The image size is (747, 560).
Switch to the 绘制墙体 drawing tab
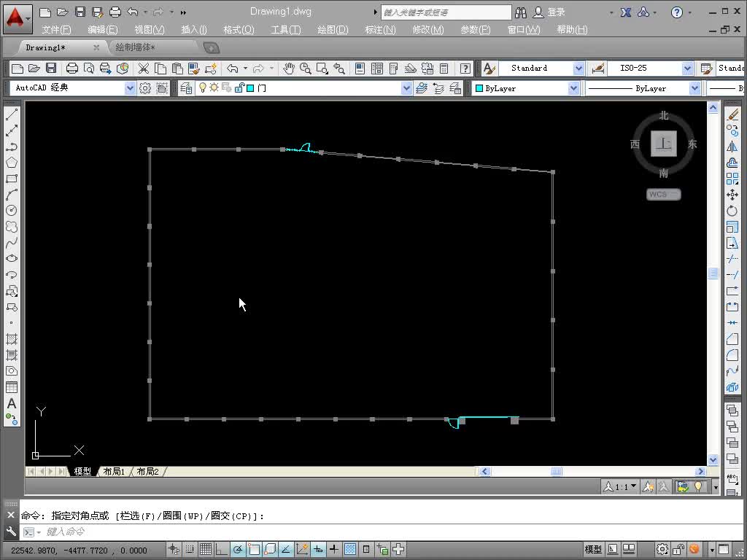coord(135,47)
